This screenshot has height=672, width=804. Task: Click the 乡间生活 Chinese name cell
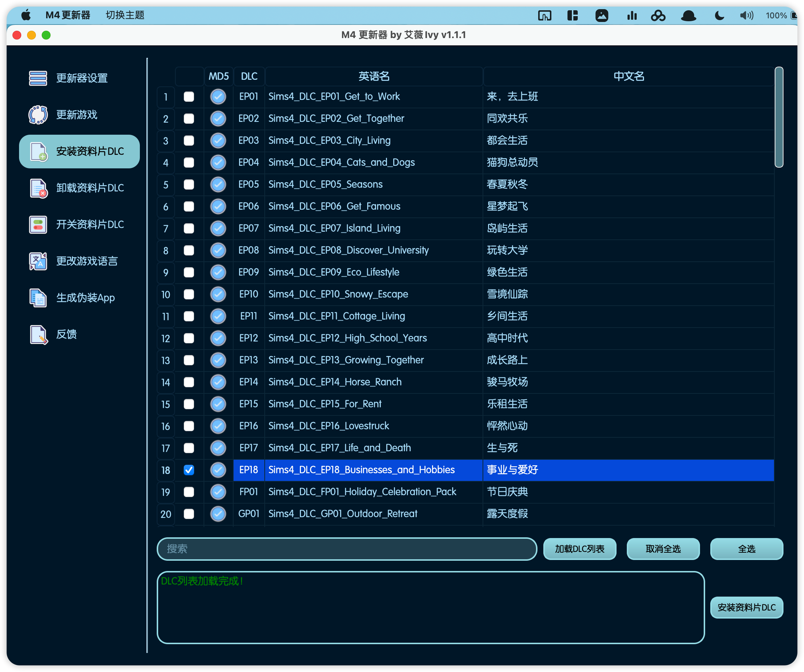(628, 316)
